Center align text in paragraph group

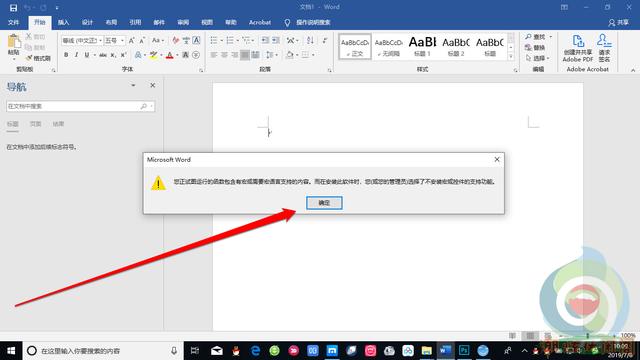pos(224,55)
